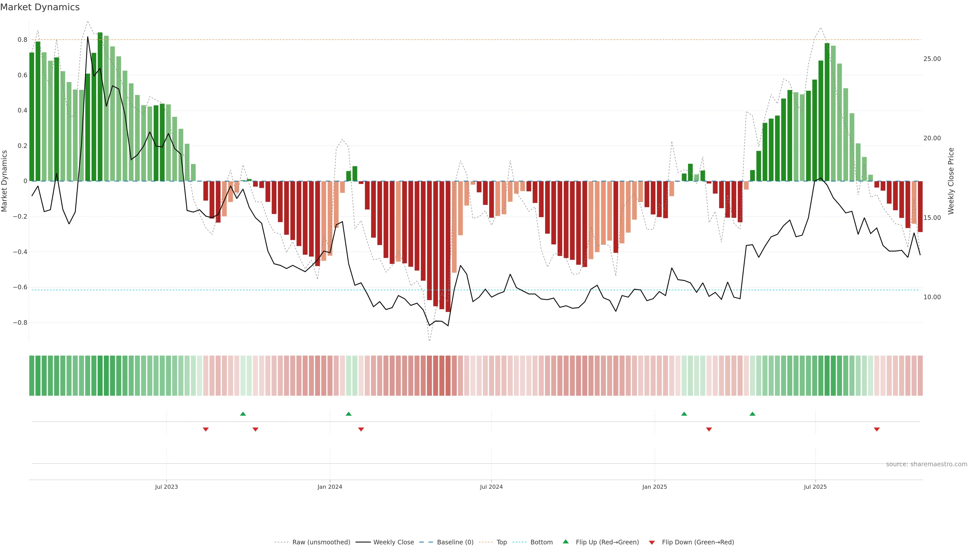980x551 pixels.
Task: Click the green triangle icon in the legend
Action: point(566,542)
